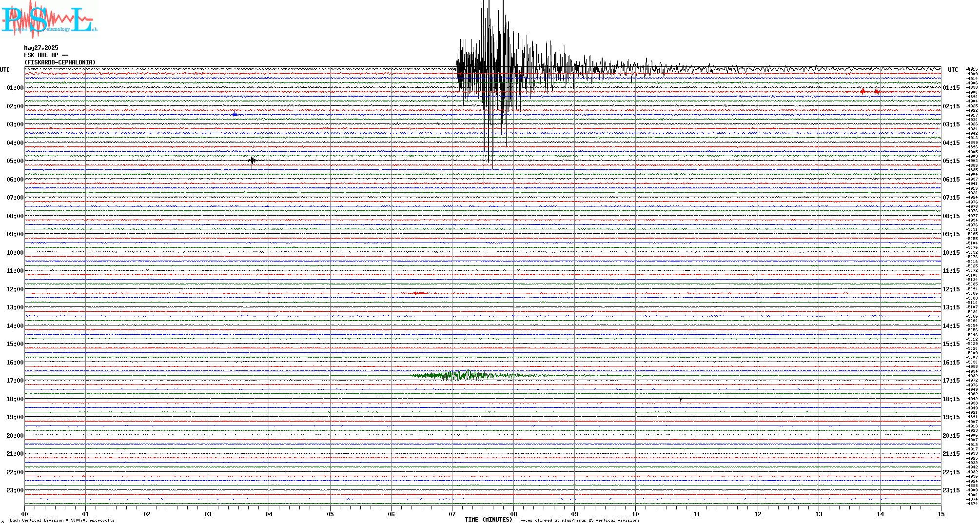Click the 01:00 hour label
Image resolution: width=980 pixels, height=527 pixels.
(15, 88)
